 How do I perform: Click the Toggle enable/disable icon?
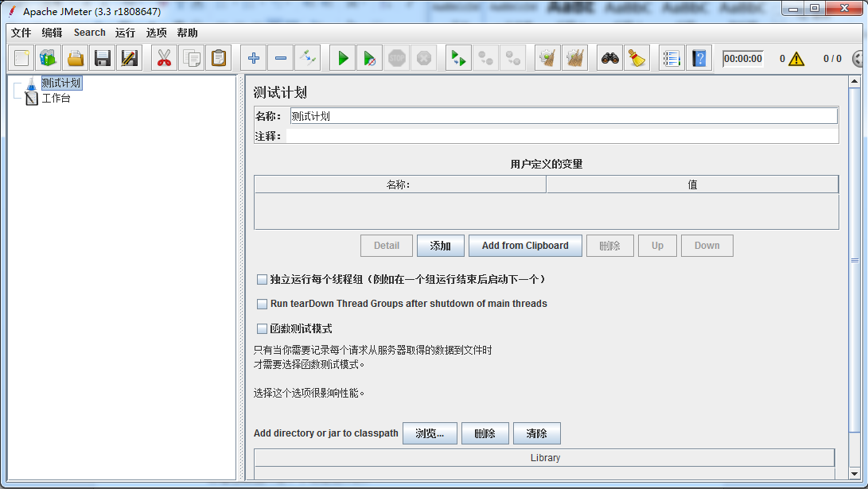pyautogui.click(x=308, y=57)
